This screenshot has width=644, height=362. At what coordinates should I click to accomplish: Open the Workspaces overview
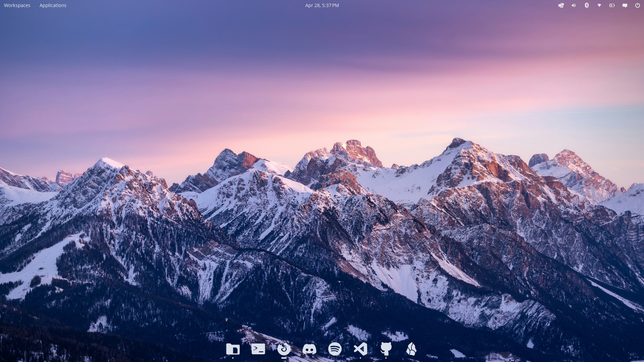point(17,5)
